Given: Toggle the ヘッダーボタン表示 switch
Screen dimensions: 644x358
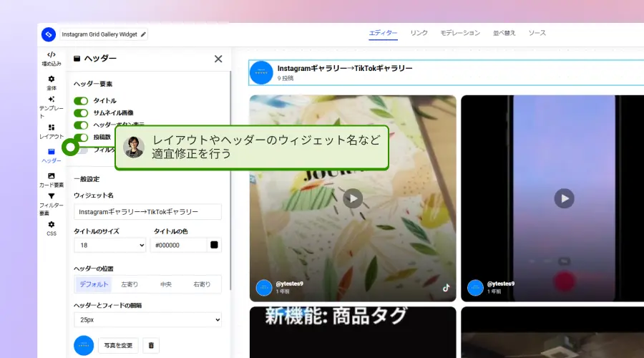Looking at the screenshot, I should (x=81, y=125).
